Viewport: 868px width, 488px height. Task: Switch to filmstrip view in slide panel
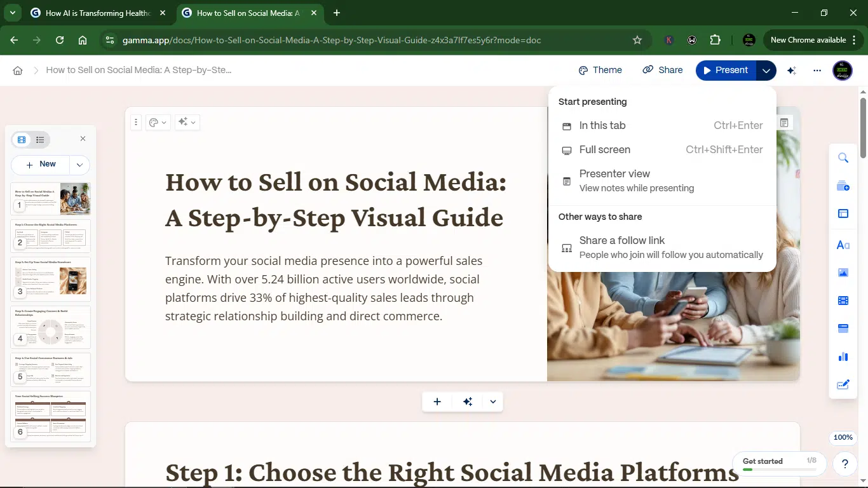22,140
